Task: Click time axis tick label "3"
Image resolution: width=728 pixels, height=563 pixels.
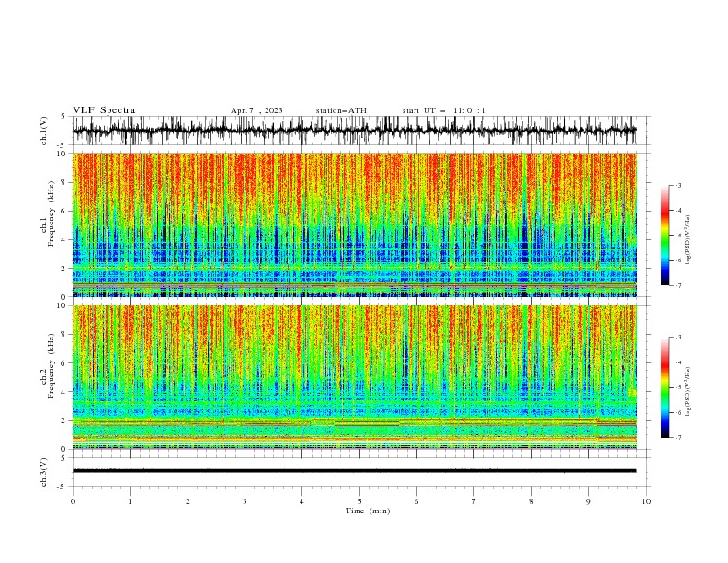Action: [245, 501]
